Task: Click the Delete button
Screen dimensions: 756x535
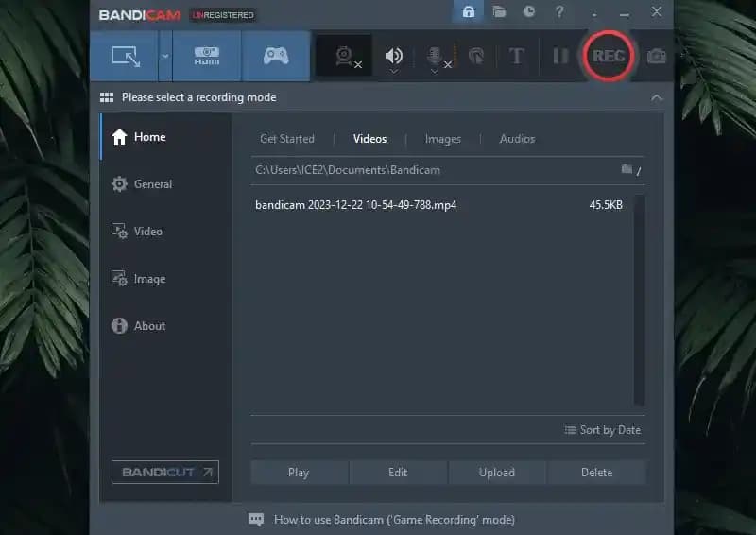Action: coord(596,473)
